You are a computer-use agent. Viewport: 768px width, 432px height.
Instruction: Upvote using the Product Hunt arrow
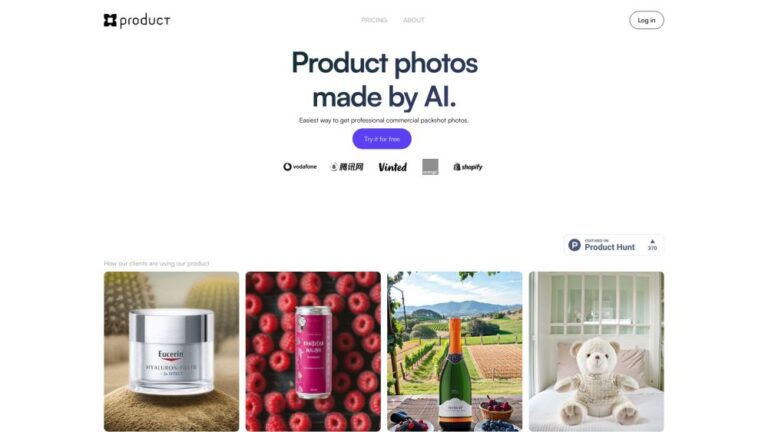[652, 241]
